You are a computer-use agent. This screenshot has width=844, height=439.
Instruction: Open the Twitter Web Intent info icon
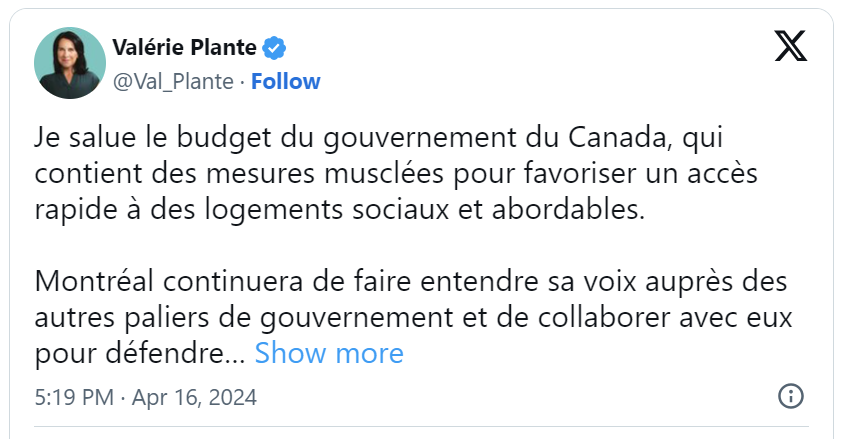[791, 396]
